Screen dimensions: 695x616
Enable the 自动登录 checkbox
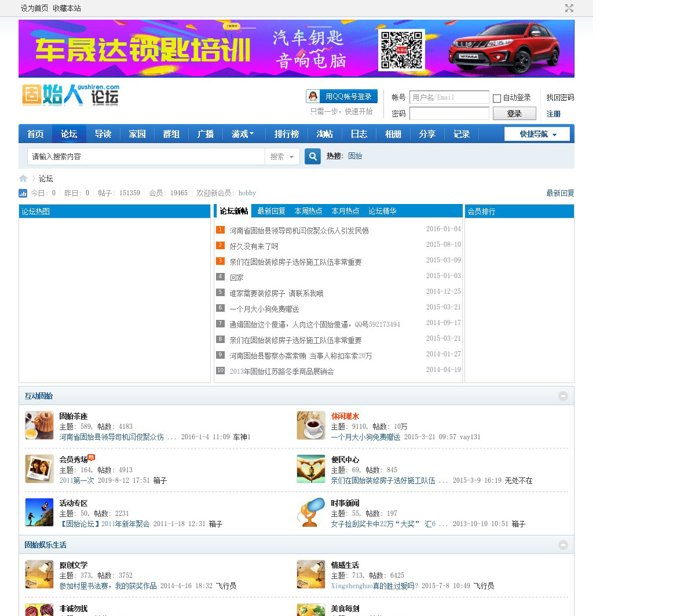click(x=497, y=98)
